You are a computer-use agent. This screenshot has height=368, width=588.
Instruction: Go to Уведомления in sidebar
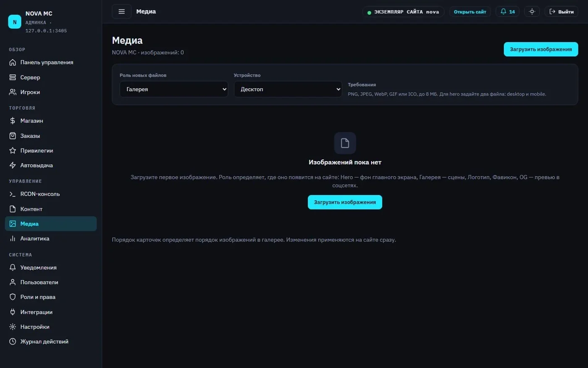click(51, 267)
